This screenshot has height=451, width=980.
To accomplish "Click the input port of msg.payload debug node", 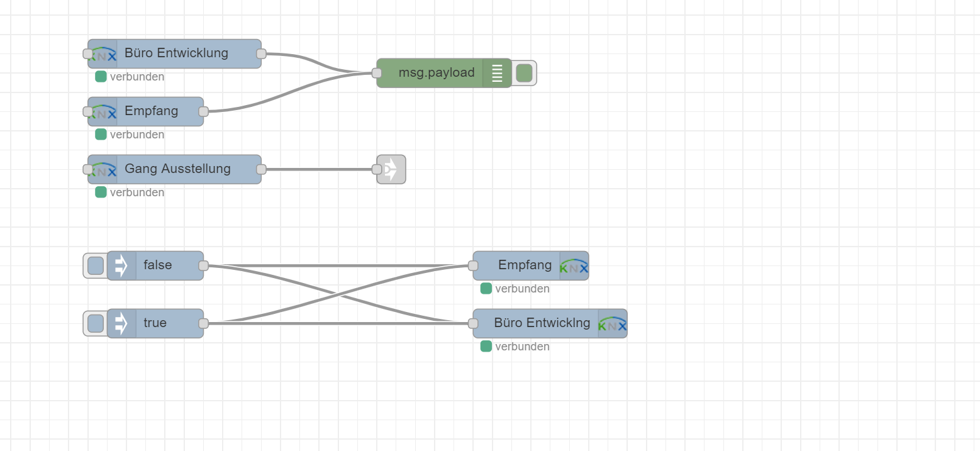I will 377,74.
